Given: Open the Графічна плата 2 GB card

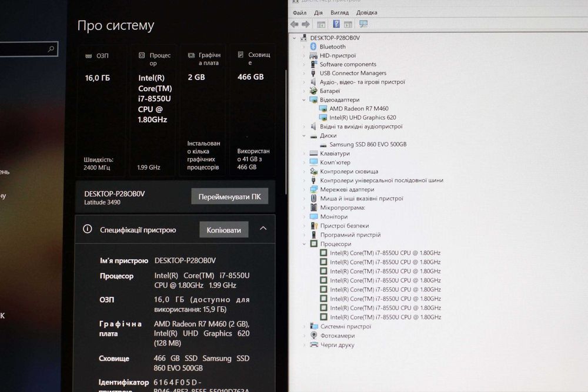Looking at the screenshot, I should (203, 110).
